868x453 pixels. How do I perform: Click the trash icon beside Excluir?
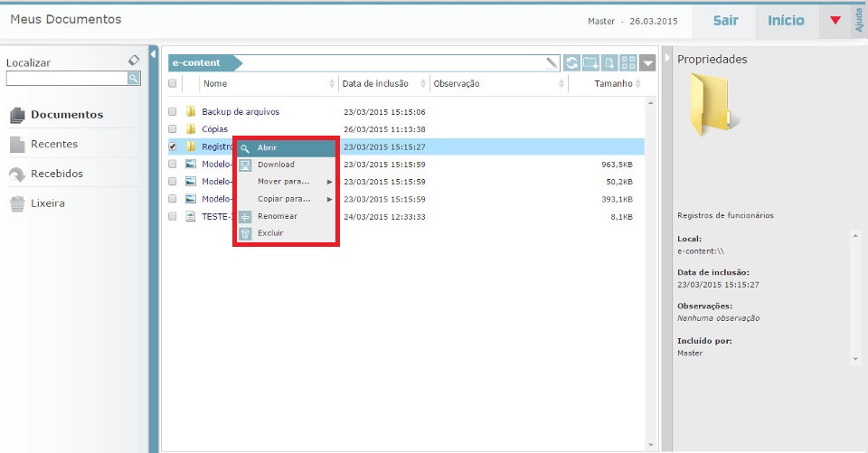(x=245, y=233)
